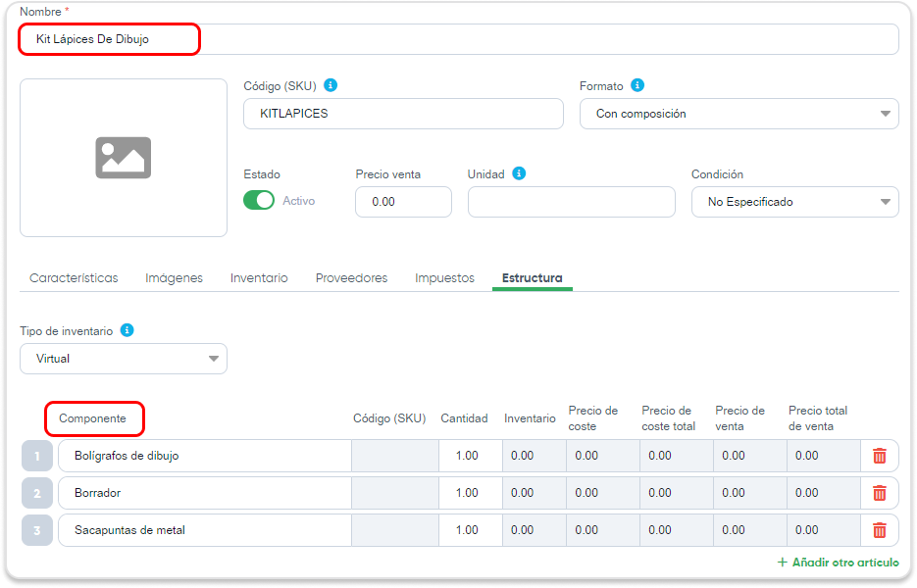
Task: Delete the Borrador component row
Action: [x=880, y=493]
